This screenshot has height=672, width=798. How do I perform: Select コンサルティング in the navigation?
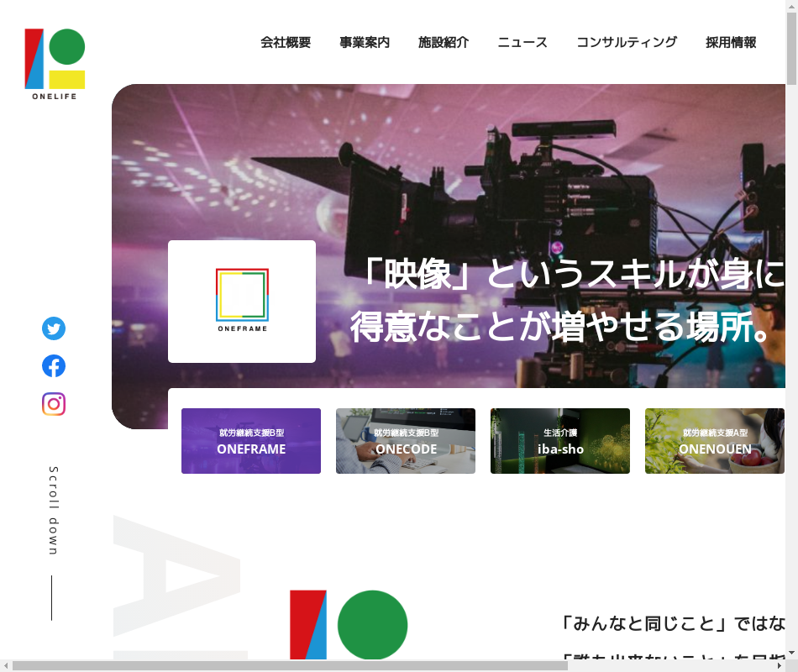point(627,43)
